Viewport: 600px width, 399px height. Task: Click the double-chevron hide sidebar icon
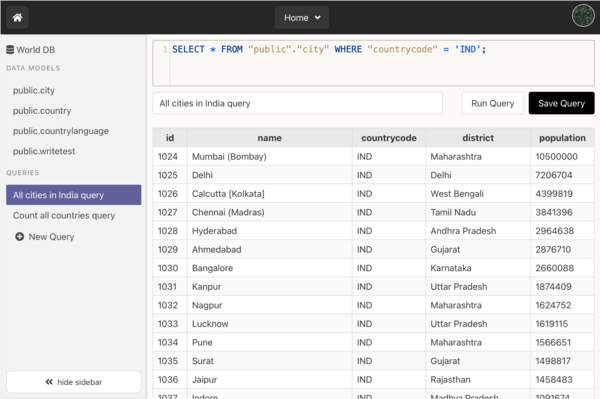(49, 382)
